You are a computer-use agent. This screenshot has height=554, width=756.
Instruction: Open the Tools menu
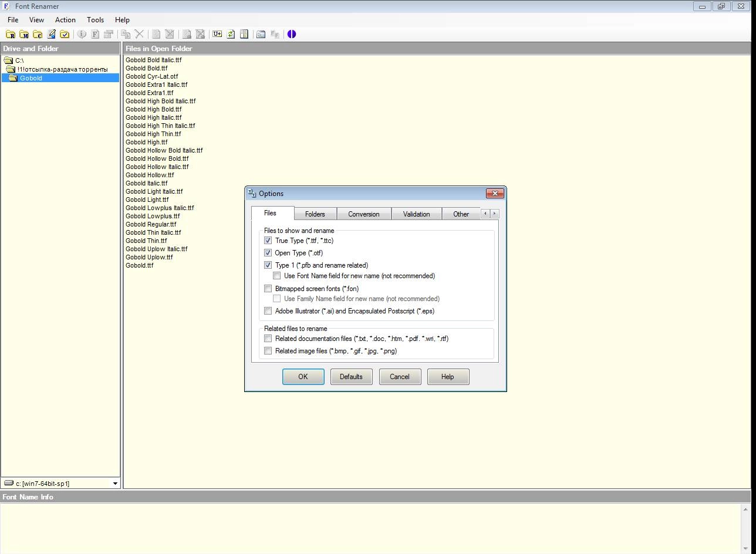(x=95, y=19)
